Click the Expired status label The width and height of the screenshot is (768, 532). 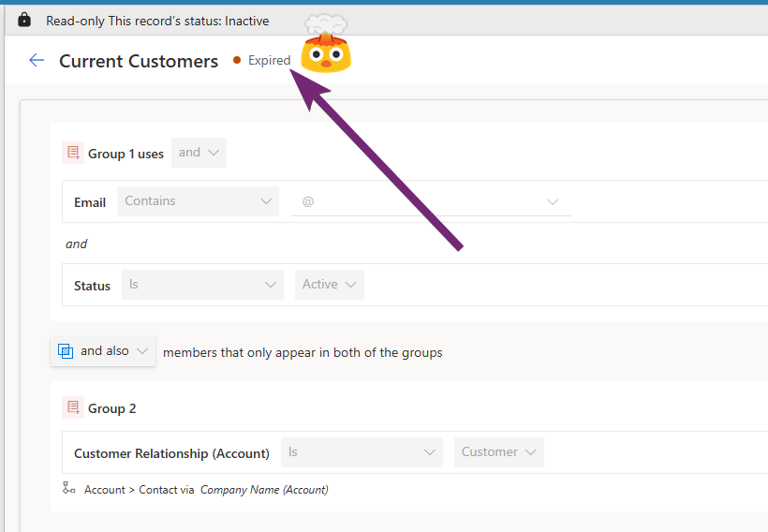click(x=269, y=61)
